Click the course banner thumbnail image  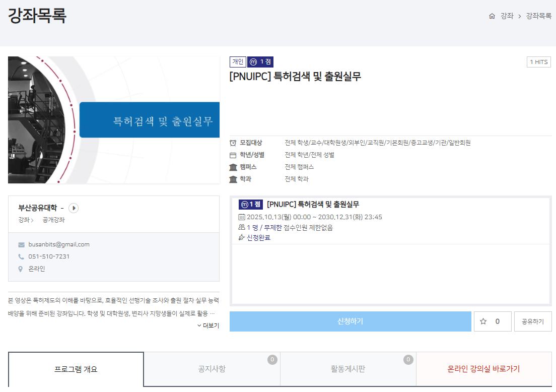coord(114,120)
